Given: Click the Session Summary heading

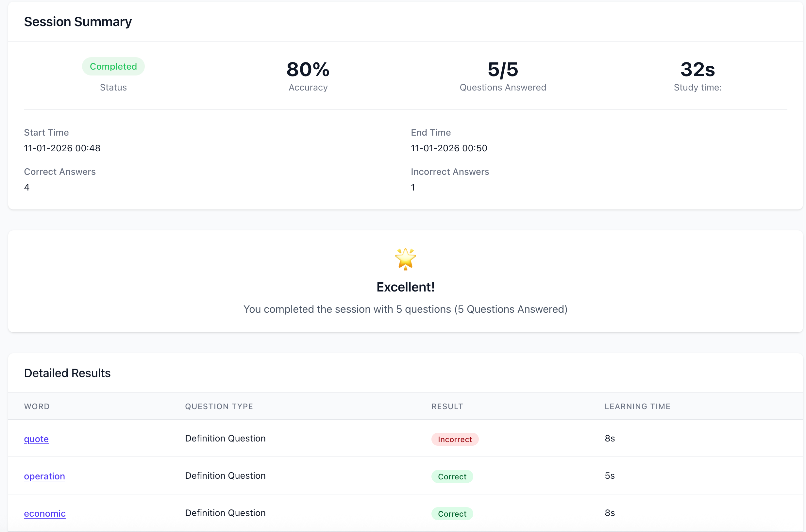Looking at the screenshot, I should click(78, 22).
